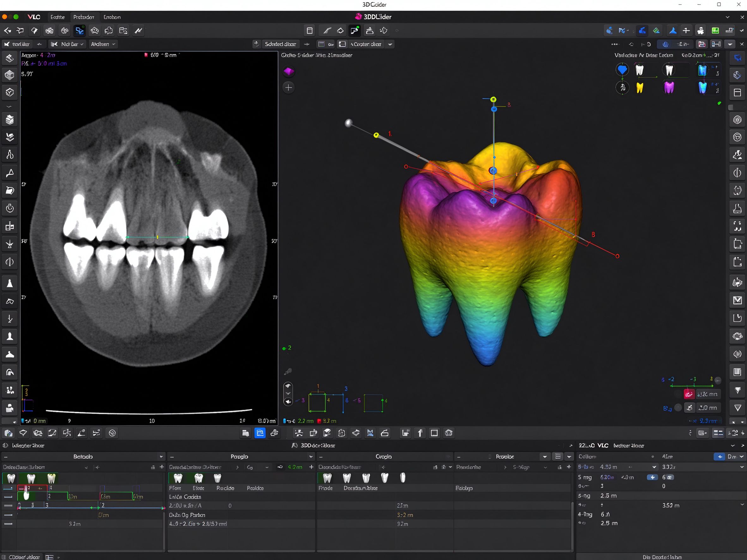This screenshot has height=560, width=747.
Task: Click the envelope-shaped icon in right sidebar
Action: click(737, 300)
